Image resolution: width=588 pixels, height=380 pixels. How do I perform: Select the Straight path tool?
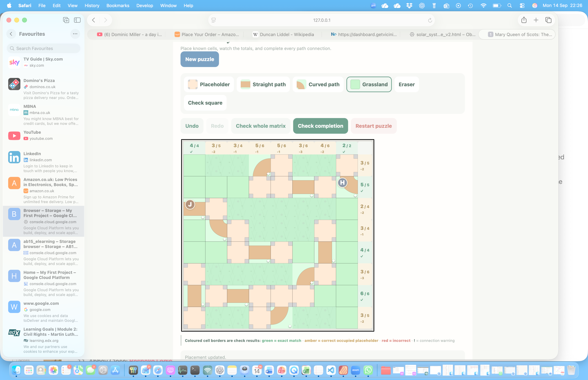[x=263, y=84]
